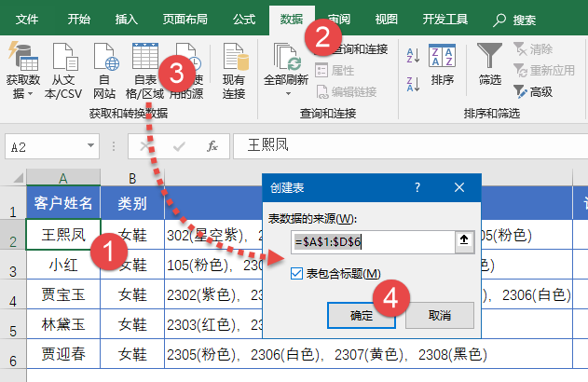Select column A header

(63, 178)
